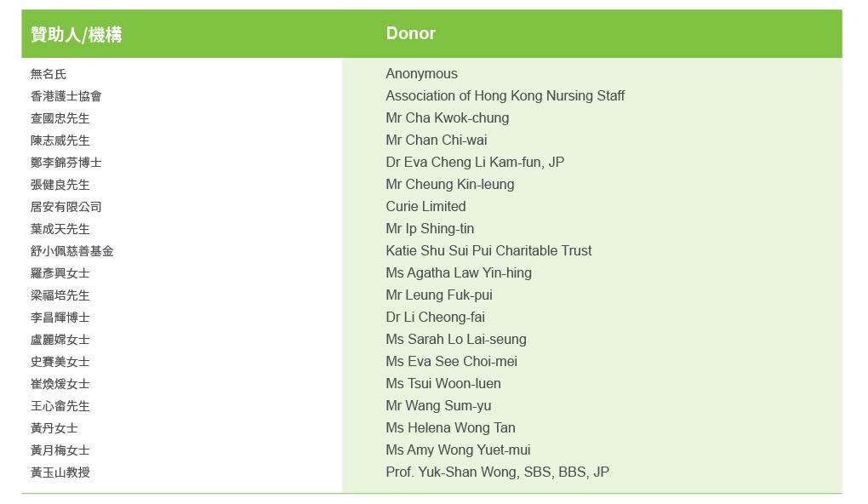The image size is (868, 504).
Task: Select the Anonymous donor entry
Action: (421, 74)
